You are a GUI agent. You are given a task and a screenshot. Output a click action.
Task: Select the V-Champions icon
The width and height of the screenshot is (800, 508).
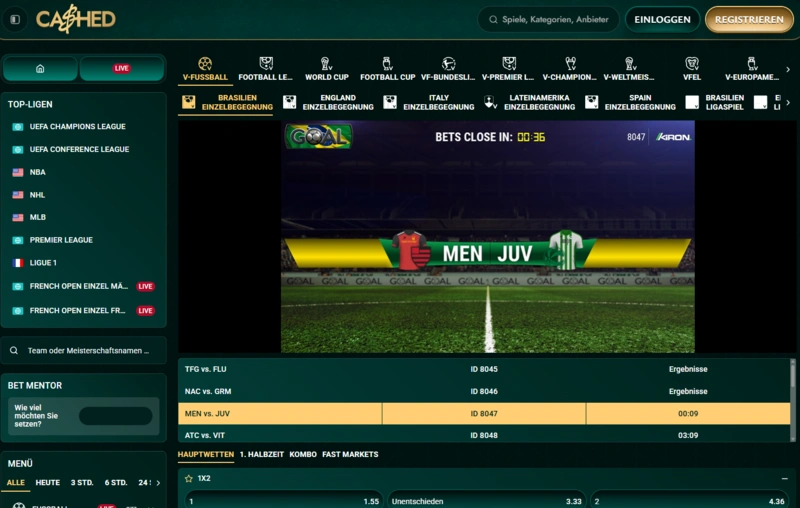(570, 63)
